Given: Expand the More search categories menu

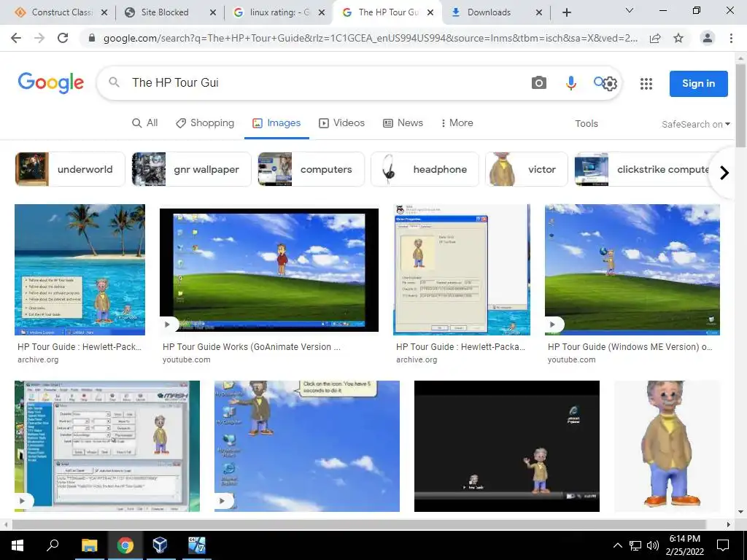Looking at the screenshot, I should pyautogui.click(x=457, y=122).
